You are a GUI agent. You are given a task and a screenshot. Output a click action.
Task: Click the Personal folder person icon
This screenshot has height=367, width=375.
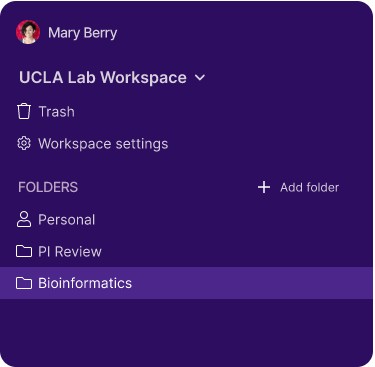(24, 219)
